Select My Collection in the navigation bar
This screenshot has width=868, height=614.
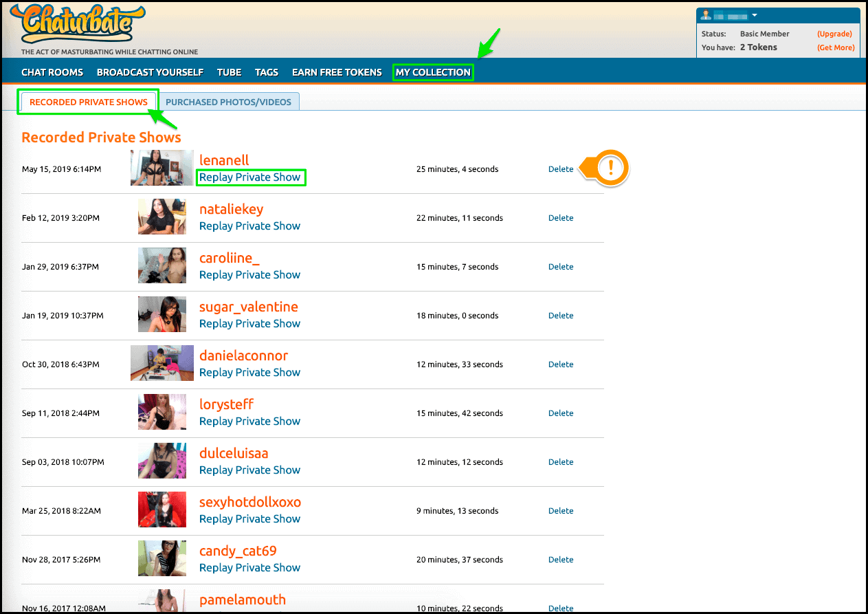pyautogui.click(x=433, y=72)
